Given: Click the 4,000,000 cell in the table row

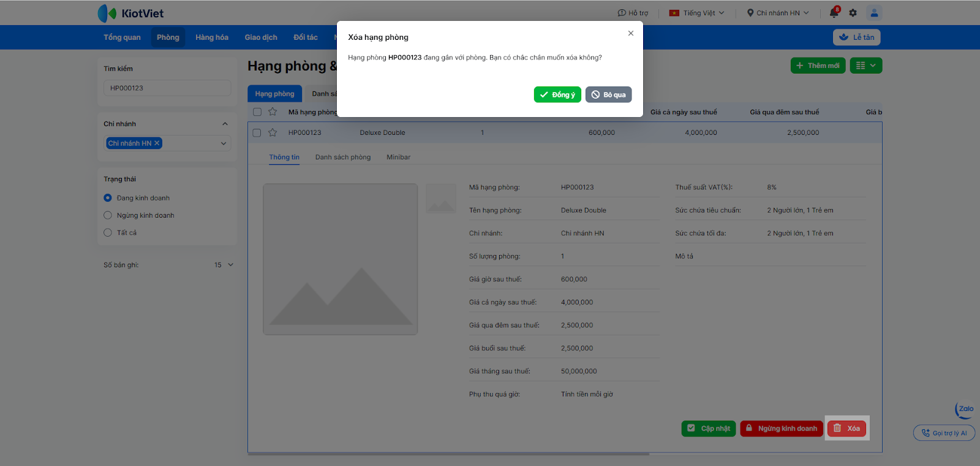Looking at the screenshot, I should coord(701,132).
